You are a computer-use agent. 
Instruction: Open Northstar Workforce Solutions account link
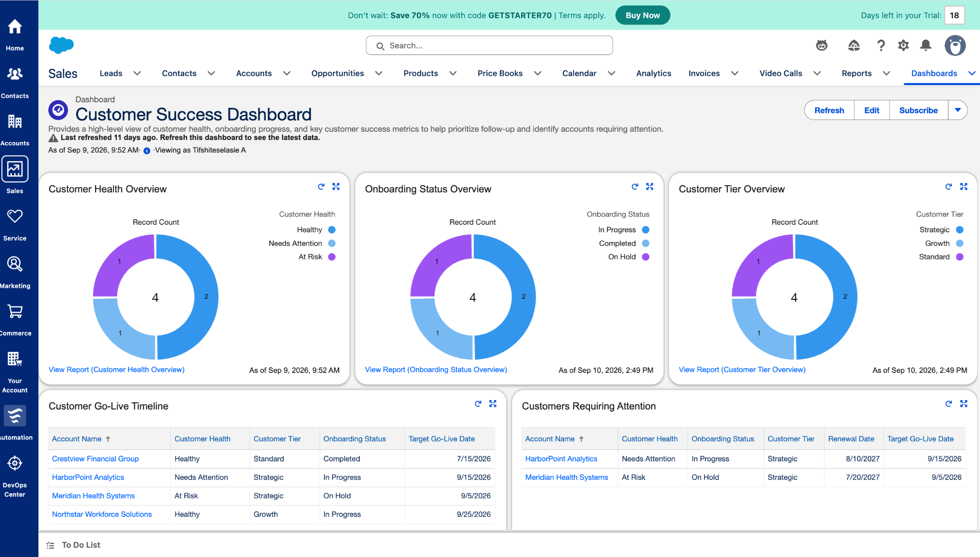(x=102, y=514)
